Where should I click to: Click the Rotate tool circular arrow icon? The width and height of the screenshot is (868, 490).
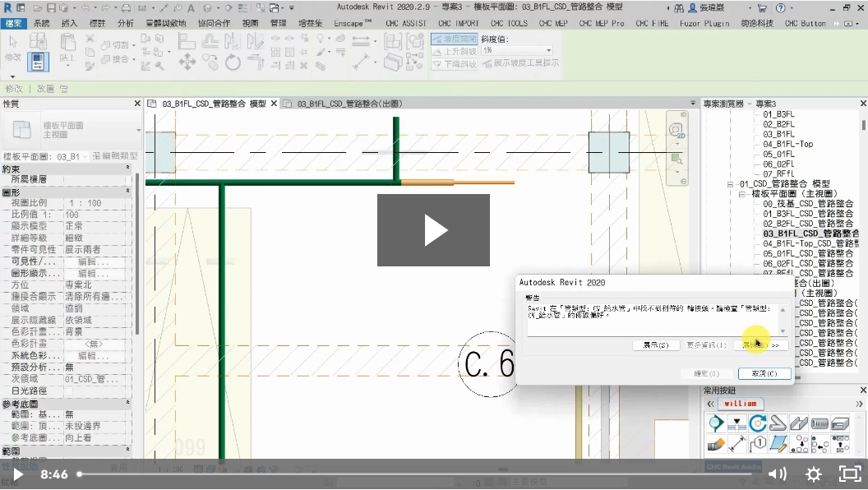[x=233, y=62]
